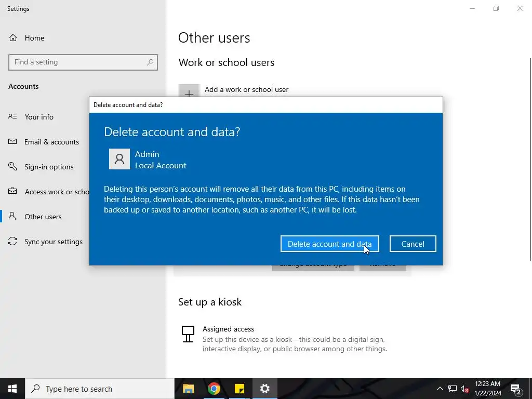Click the Sign-in options key icon

(x=12, y=166)
